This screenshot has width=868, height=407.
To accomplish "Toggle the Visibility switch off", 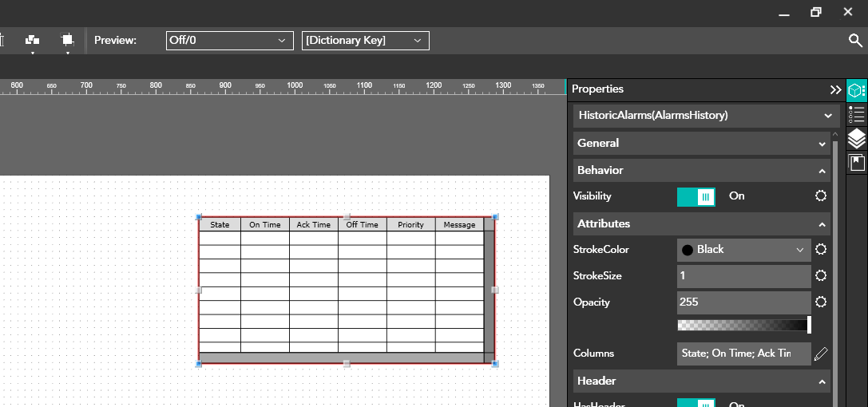I will (x=696, y=196).
